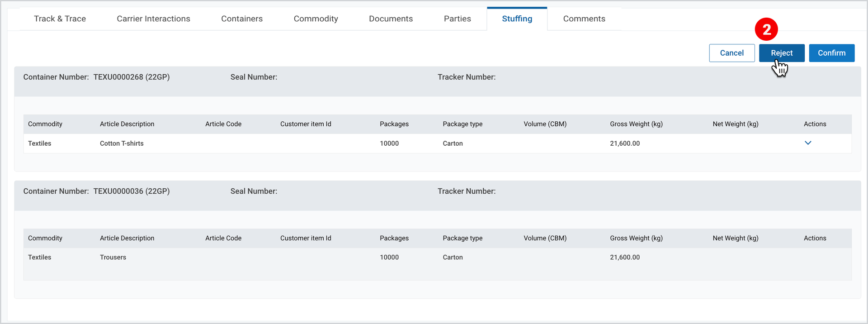Click Gross Weight (kg) header in first table
The image size is (868, 324).
(636, 124)
